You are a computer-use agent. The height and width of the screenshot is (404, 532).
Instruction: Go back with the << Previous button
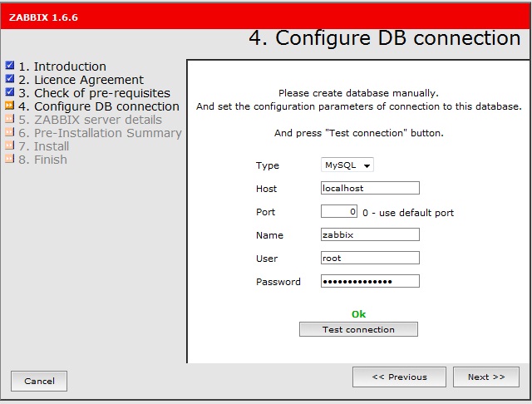[399, 377]
